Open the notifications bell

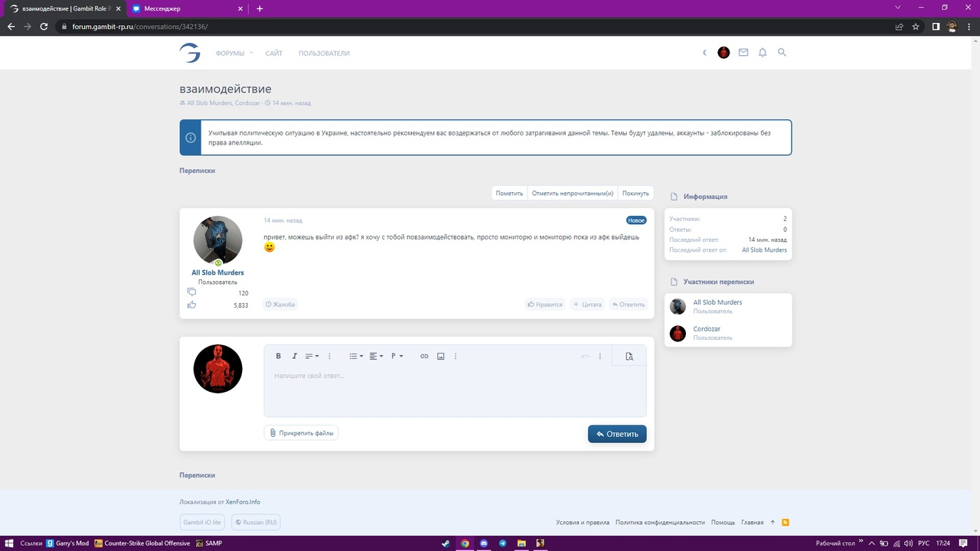coord(763,53)
